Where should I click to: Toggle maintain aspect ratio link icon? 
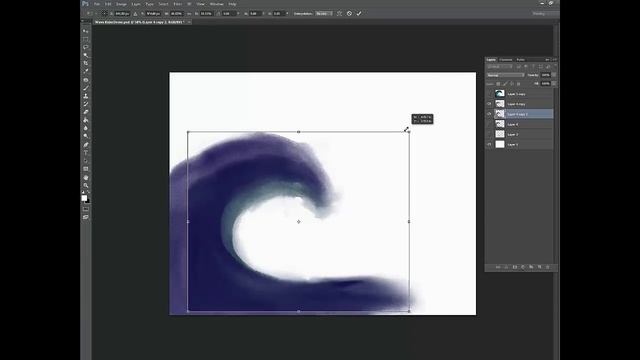coord(189,13)
